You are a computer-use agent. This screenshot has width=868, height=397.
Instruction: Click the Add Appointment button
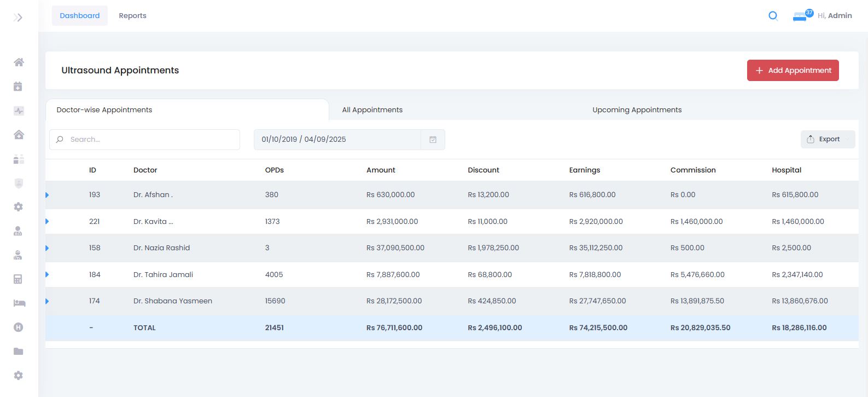[x=793, y=70]
